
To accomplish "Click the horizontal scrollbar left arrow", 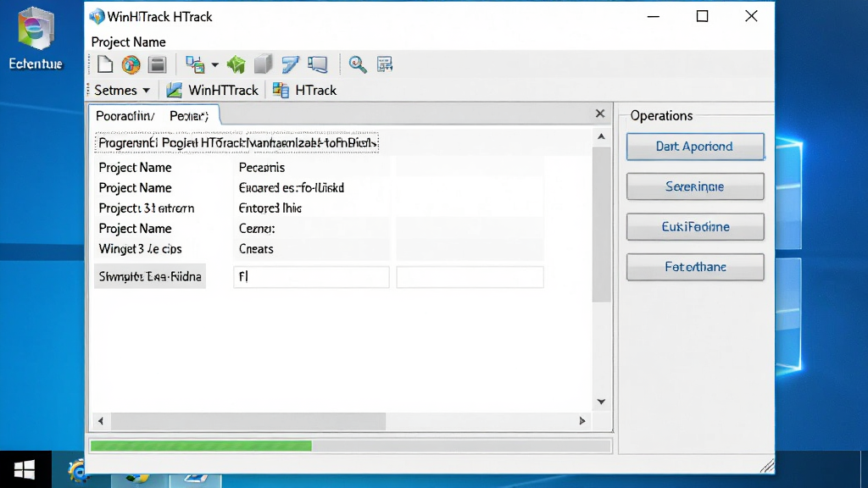I will [x=100, y=421].
